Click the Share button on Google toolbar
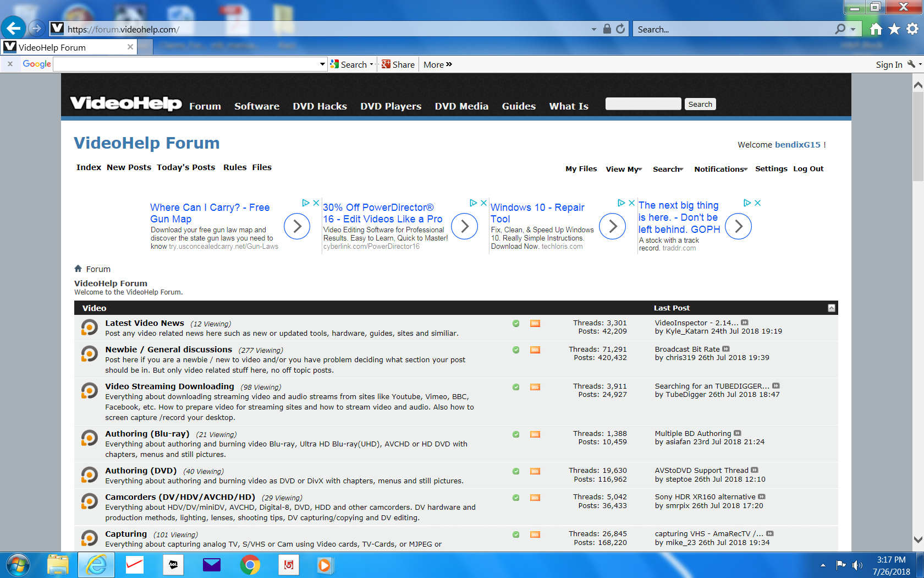This screenshot has width=924, height=578. [x=399, y=64]
